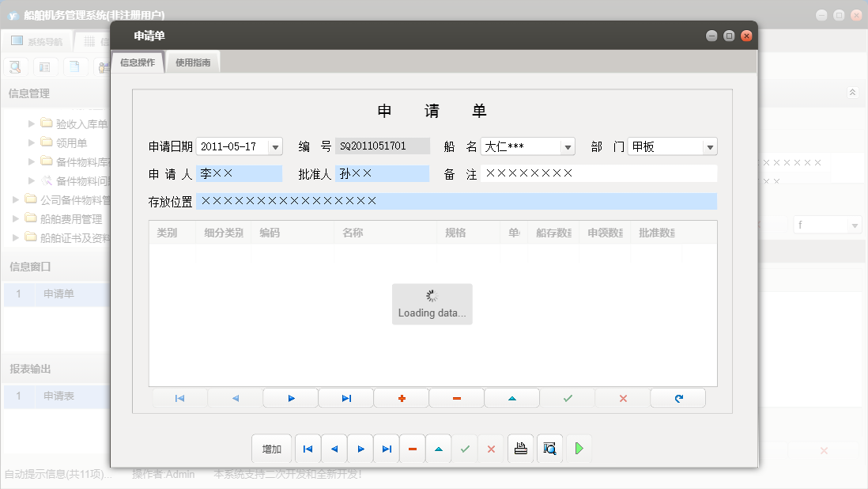The width and height of the screenshot is (868, 489).
Task: Click the refresh records icon in the grid toolbar
Action: [x=677, y=398]
